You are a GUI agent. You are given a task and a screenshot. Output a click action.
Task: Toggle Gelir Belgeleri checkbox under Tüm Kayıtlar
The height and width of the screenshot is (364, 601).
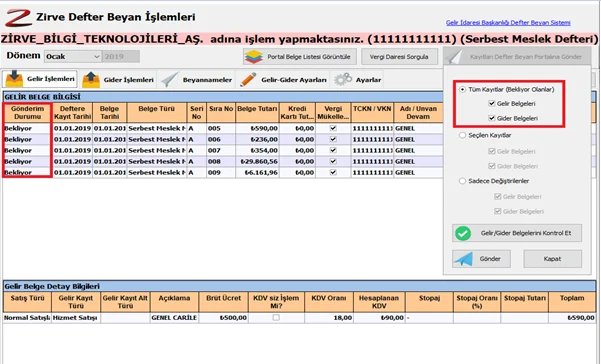[492, 103]
